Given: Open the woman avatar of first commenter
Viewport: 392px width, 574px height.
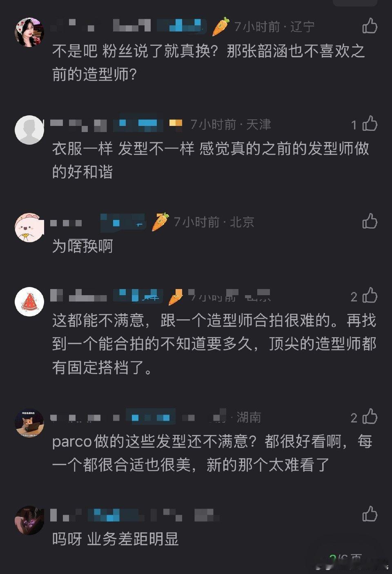Looking at the screenshot, I should [x=29, y=32].
